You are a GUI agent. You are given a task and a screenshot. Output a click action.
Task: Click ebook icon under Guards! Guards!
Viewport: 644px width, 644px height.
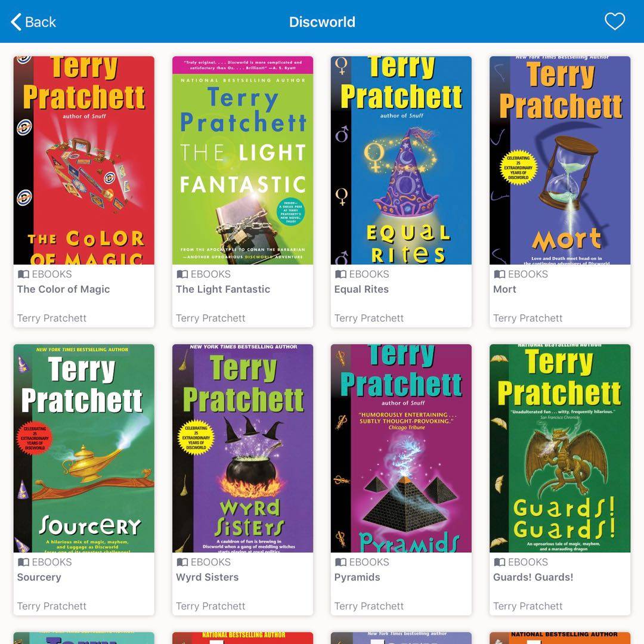tap(500, 562)
